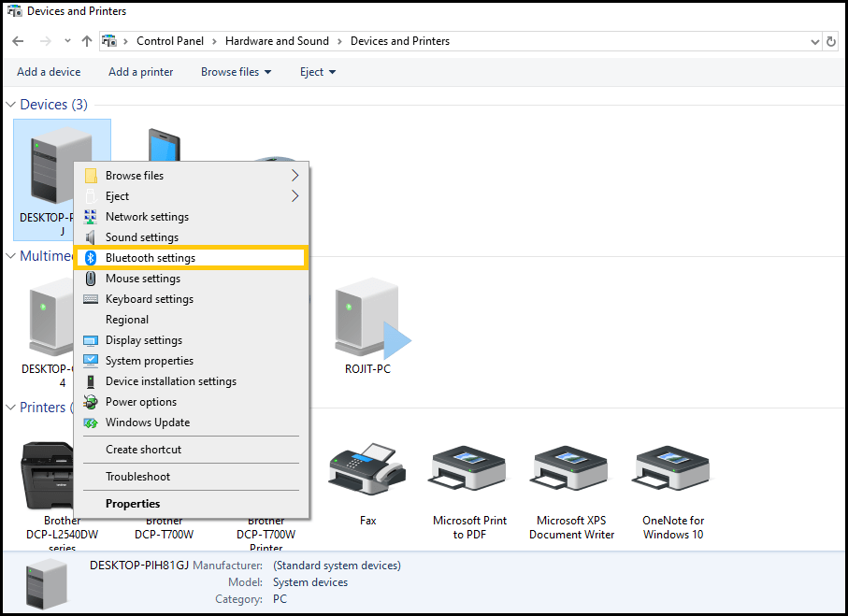The height and width of the screenshot is (616, 848).
Task: Click Hardware and Sound in address breadcrumb
Action: coord(277,41)
